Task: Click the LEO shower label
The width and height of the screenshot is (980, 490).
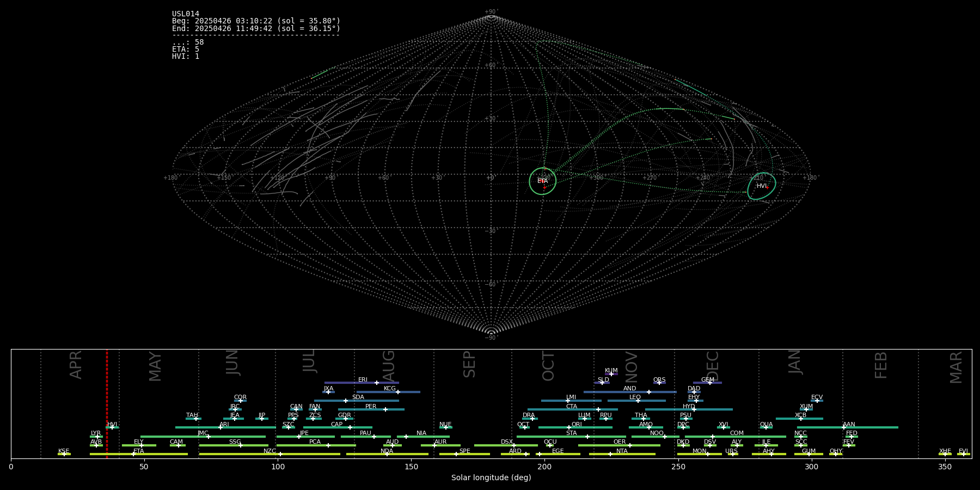Action: pos(635,397)
